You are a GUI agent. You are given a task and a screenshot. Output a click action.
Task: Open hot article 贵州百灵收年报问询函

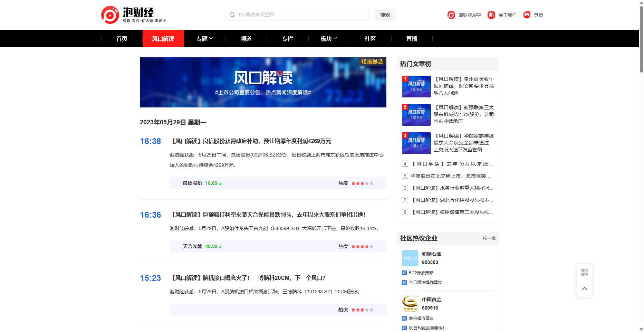[x=464, y=86]
